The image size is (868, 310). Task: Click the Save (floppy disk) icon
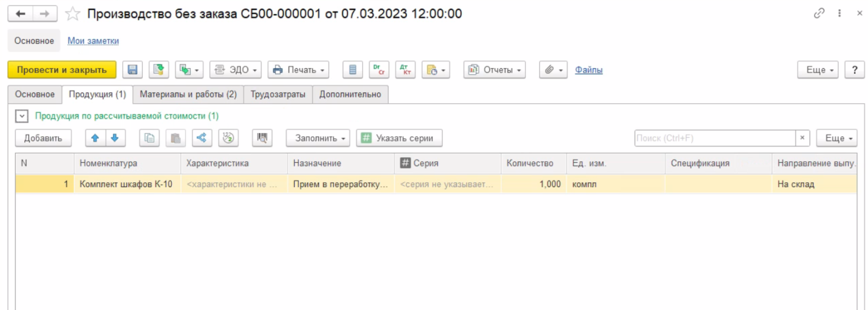pos(132,70)
